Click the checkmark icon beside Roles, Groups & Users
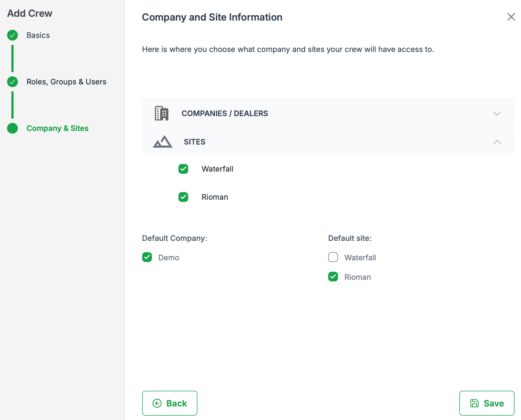521x420 pixels. coord(12,82)
